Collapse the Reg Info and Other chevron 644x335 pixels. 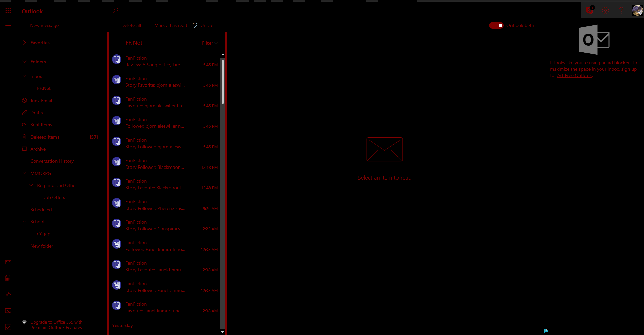31,185
